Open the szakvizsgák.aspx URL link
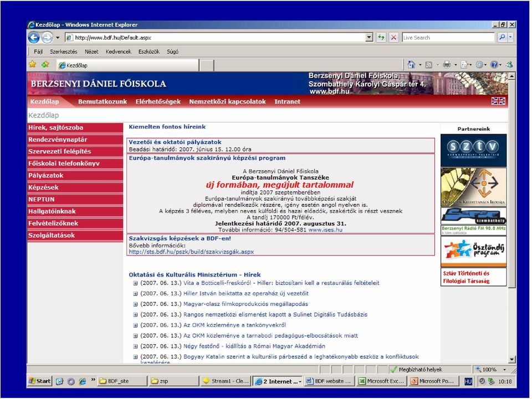532x399 pixels. pyautogui.click(x=191, y=252)
